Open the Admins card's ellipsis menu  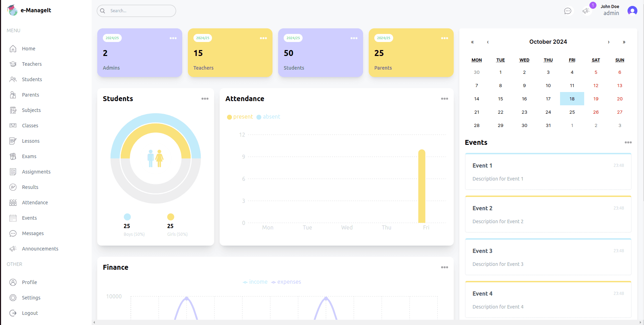(x=173, y=38)
